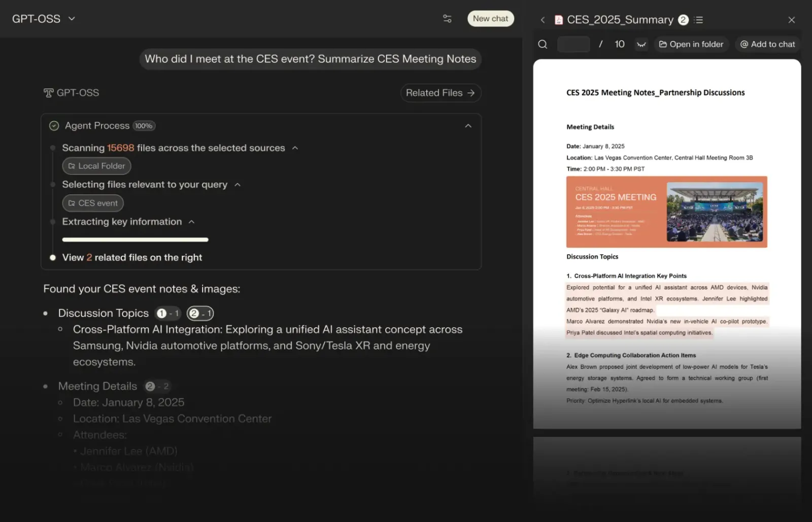Click the 15698 files count
Image resolution: width=812 pixels, height=522 pixels.
(x=120, y=148)
